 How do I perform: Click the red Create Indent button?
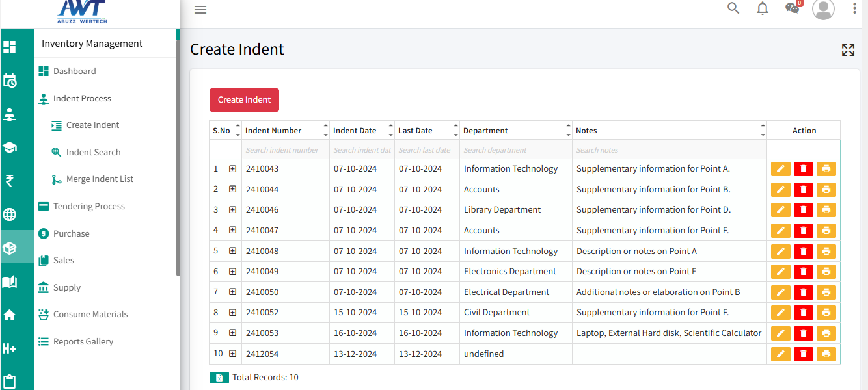(244, 100)
